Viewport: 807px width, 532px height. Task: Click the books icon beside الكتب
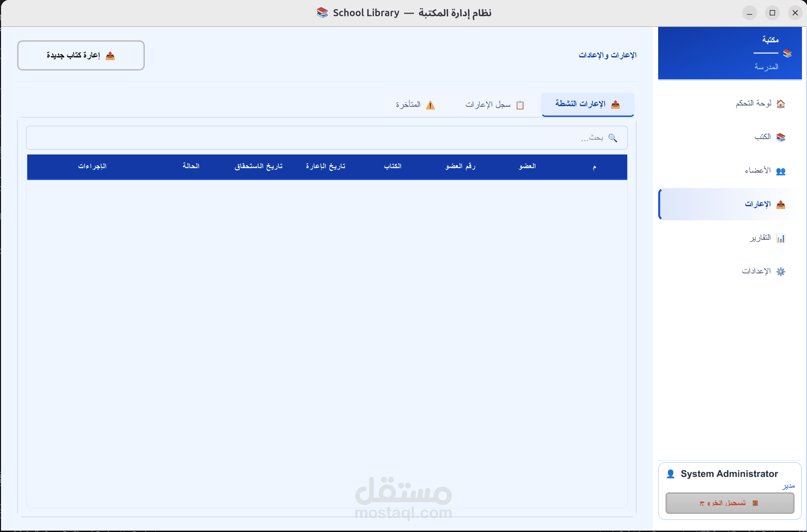click(780, 137)
